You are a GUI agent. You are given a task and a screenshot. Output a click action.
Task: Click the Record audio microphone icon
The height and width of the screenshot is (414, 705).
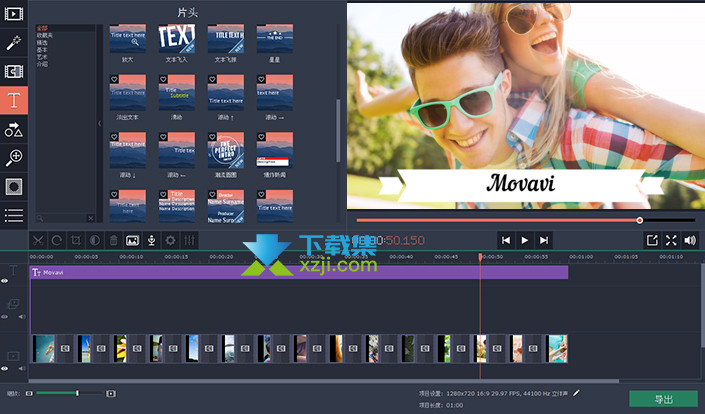(152, 240)
